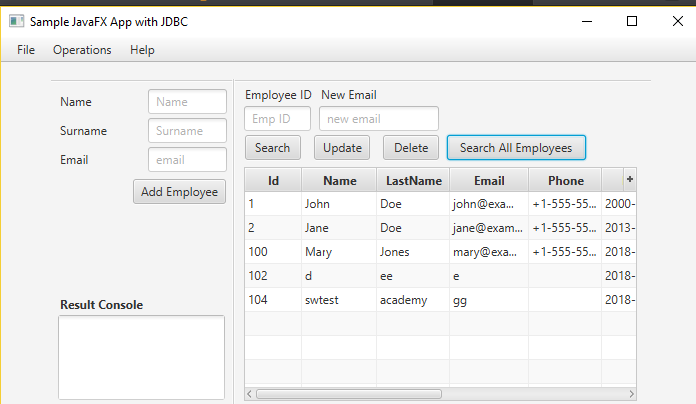Maximize the JavaFX app window
Viewport: 696px width, 404px height.
pyautogui.click(x=632, y=21)
